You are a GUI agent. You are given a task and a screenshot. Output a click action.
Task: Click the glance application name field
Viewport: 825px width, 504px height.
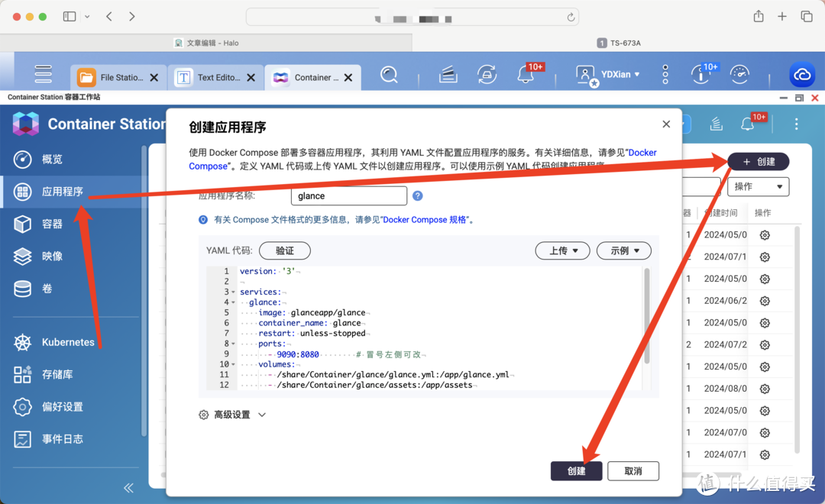[348, 195]
